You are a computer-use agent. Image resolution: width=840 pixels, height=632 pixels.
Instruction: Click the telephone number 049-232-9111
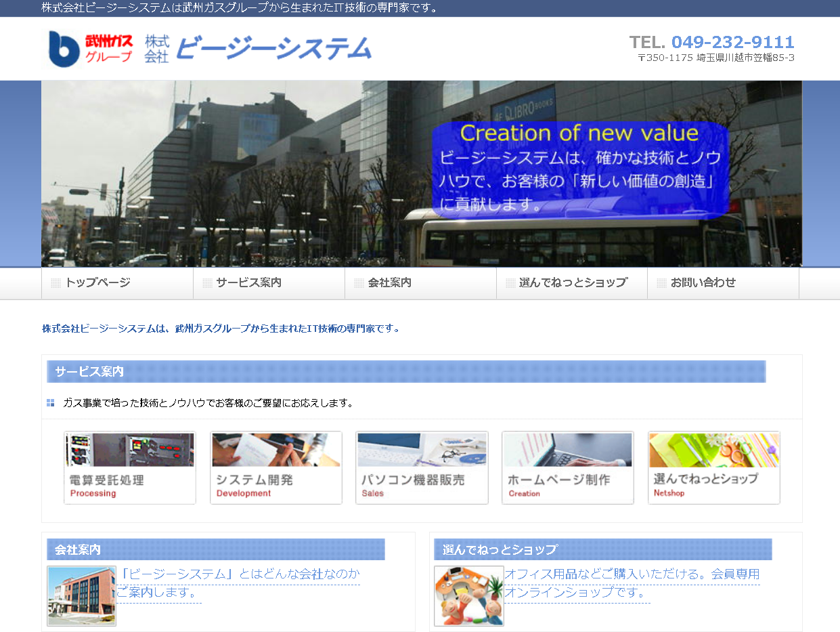coord(732,42)
